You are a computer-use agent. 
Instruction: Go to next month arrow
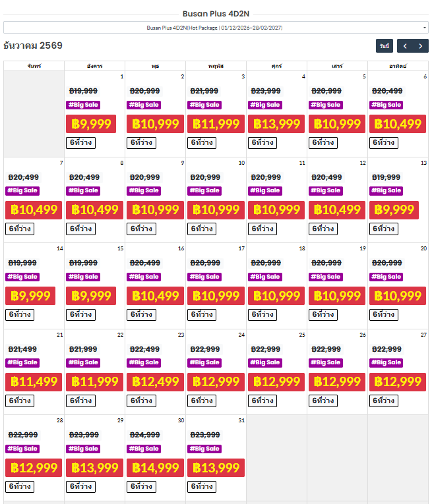(420, 46)
